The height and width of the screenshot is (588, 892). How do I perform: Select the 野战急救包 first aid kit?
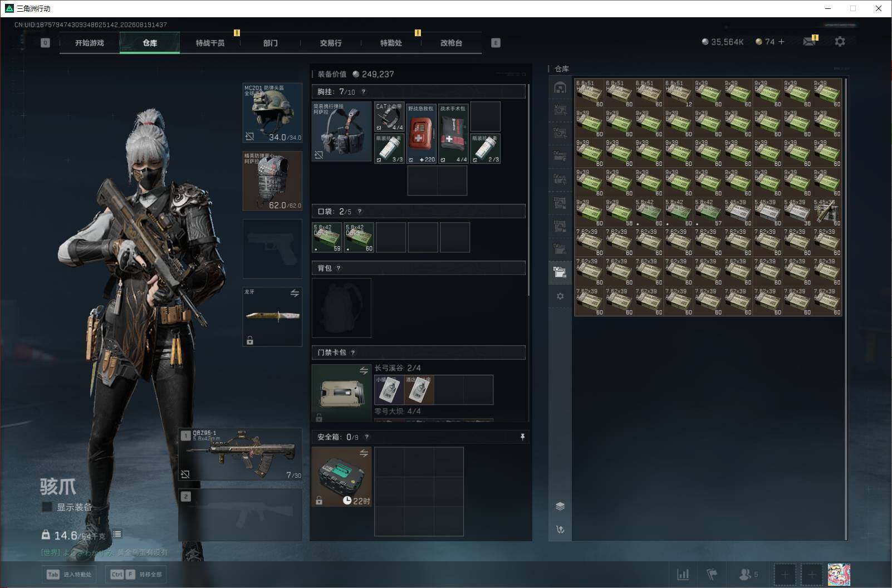pos(422,133)
